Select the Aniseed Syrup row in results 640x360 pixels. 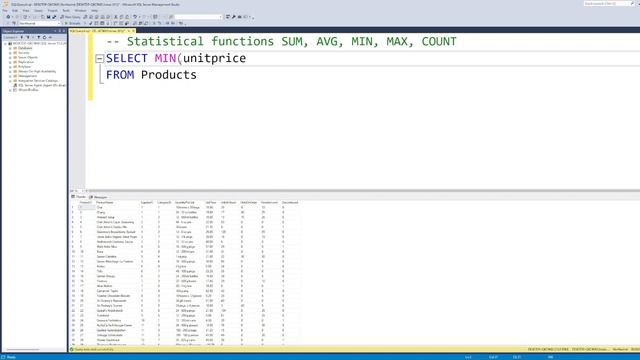(x=184, y=218)
